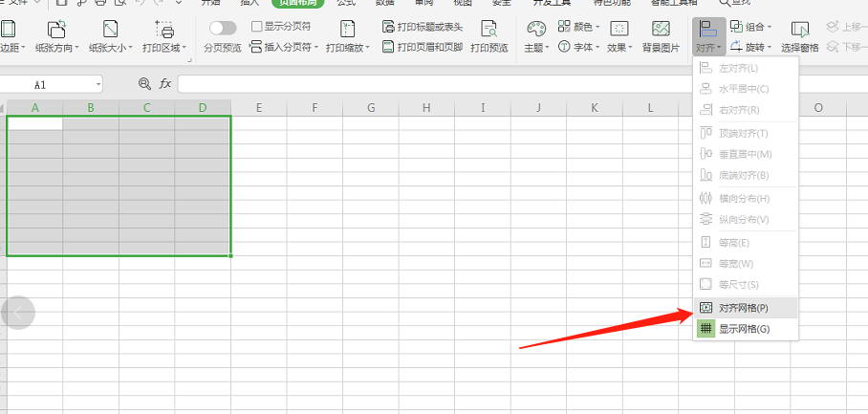
Task: Select 垂直居中(M) in the align menu
Action: point(745,155)
